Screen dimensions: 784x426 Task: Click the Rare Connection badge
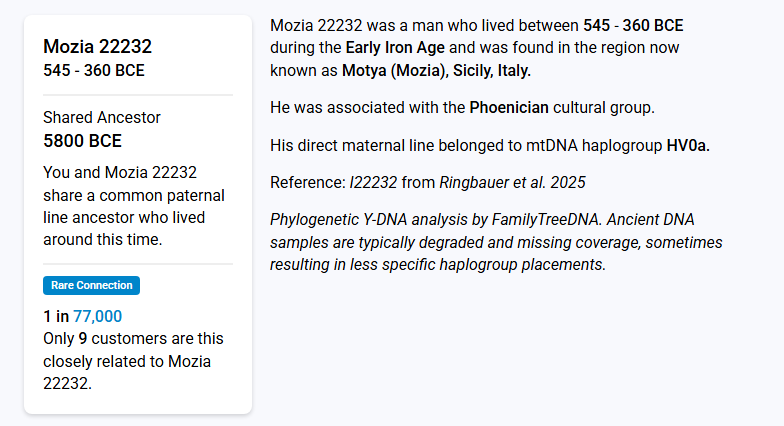point(92,286)
